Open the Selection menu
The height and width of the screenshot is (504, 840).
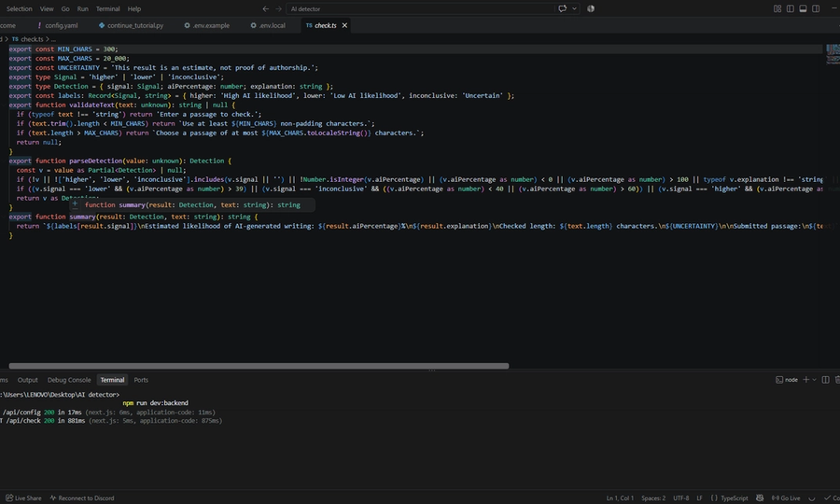click(x=19, y=8)
